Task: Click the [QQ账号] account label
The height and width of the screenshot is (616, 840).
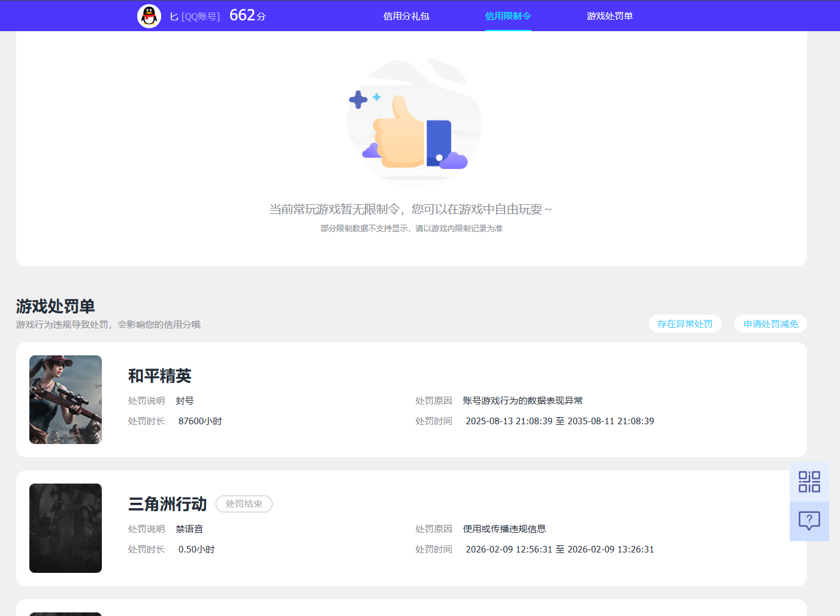Action: (x=201, y=16)
